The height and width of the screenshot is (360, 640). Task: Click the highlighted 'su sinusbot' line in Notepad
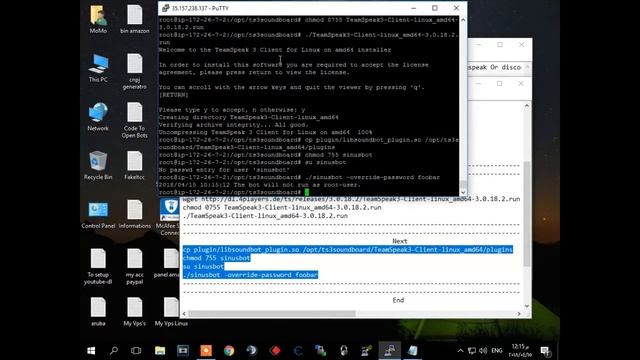[x=203, y=267]
